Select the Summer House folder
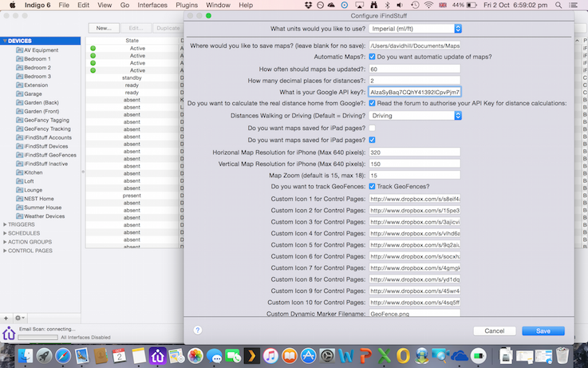Image resolution: width=588 pixels, height=368 pixels. click(x=42, y=208)
